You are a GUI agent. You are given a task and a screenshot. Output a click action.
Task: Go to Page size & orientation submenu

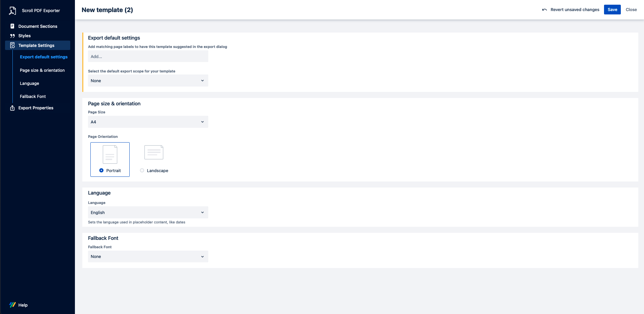42,70
